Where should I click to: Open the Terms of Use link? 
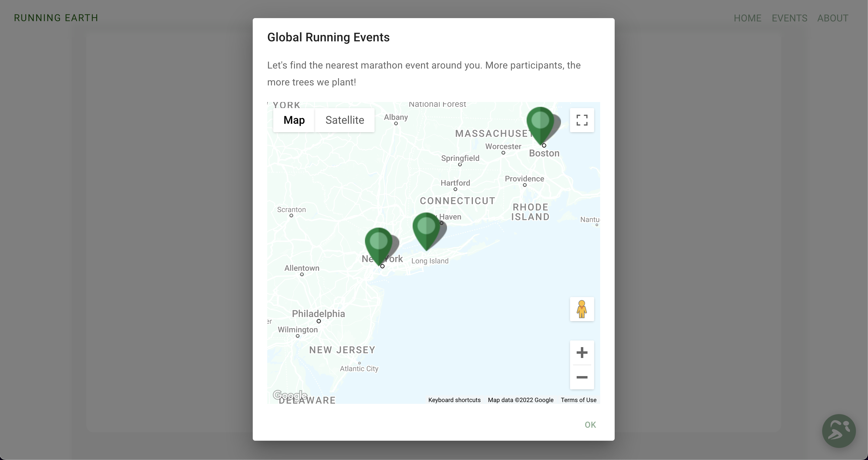pos(578,400)
